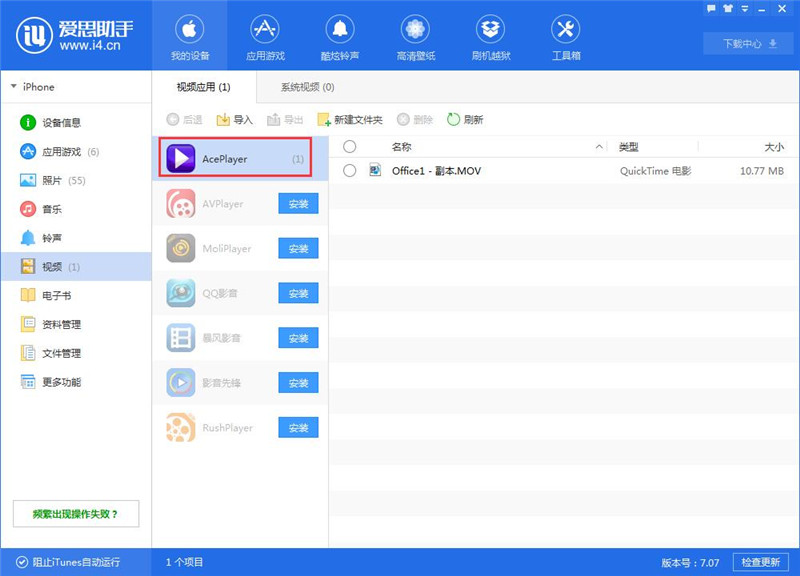Viewport: 800px width, 576px height.
Task: Open the 高清壁纸 wallpapers section
Action: [415, 35]
